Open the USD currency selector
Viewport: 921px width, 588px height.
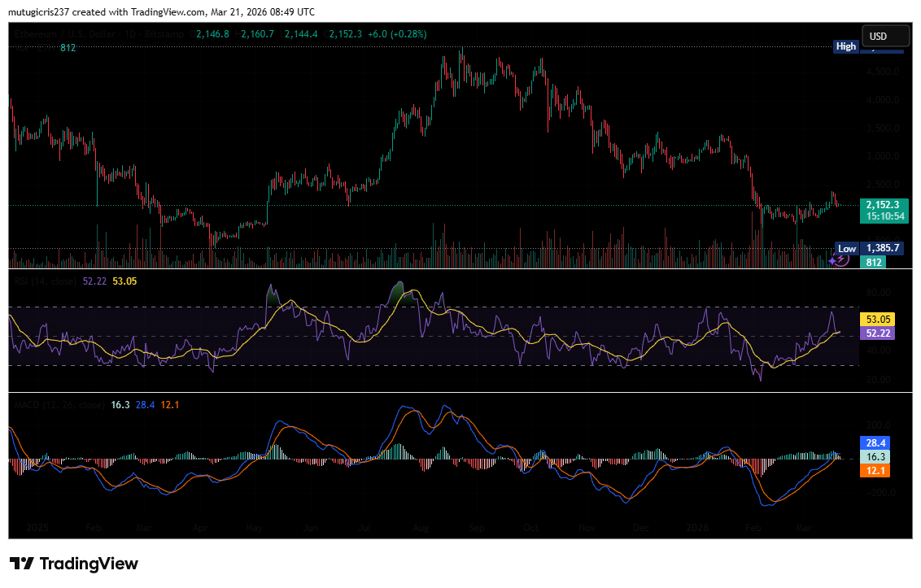[x=885, y=37]
